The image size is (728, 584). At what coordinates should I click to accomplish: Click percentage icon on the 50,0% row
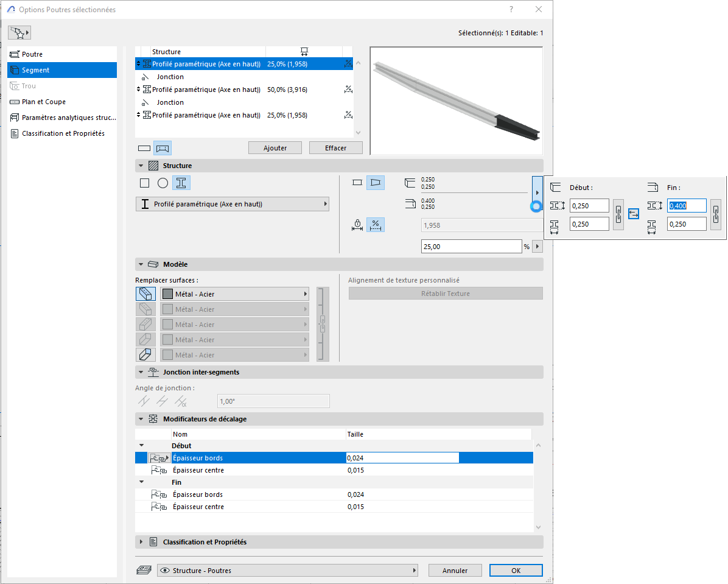coord(348,90)
